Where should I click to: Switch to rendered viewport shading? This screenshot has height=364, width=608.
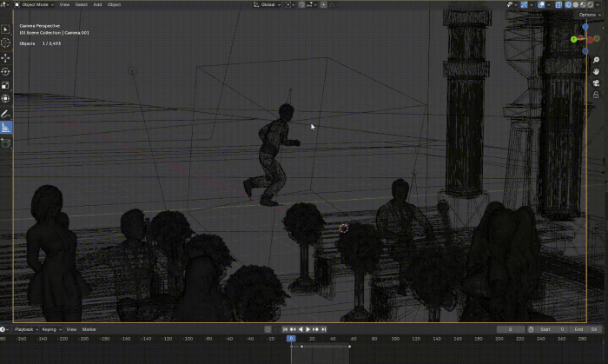[x=590, y=4]
